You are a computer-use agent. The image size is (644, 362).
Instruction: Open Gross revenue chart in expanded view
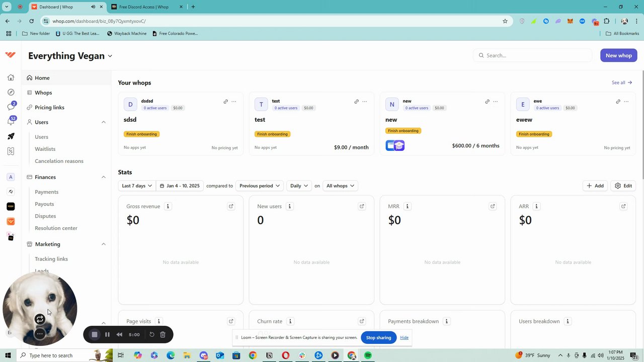231,206
